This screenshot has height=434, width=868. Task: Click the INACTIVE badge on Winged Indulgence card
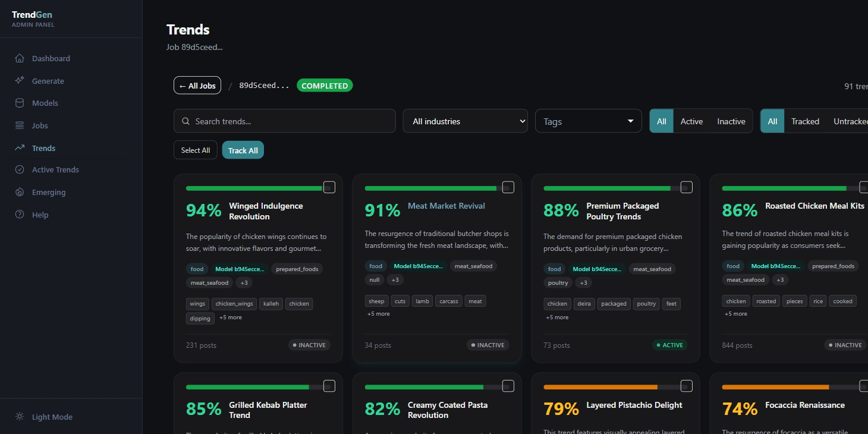(309, 345)
